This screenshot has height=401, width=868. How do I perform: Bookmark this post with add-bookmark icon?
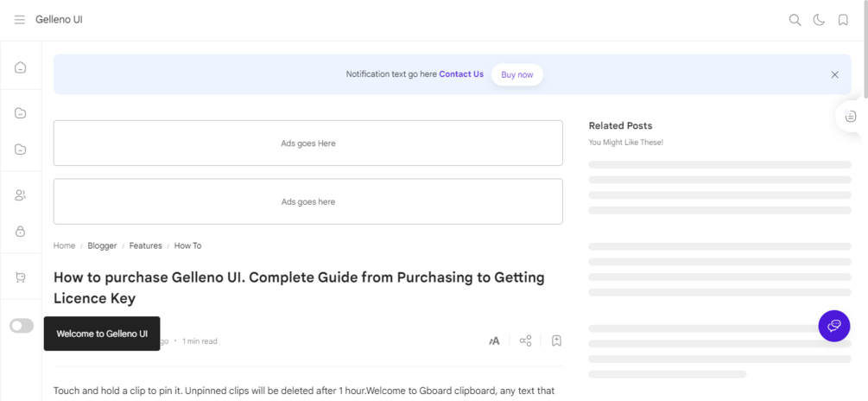[x=556, y=341]
